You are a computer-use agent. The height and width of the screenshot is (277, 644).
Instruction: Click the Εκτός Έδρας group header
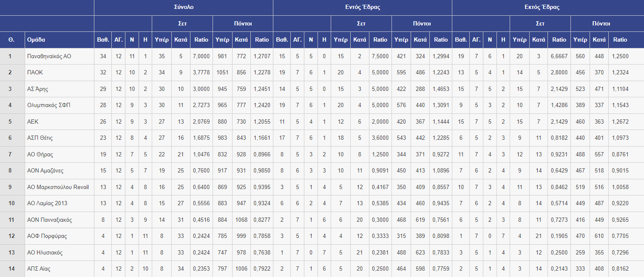542,7
